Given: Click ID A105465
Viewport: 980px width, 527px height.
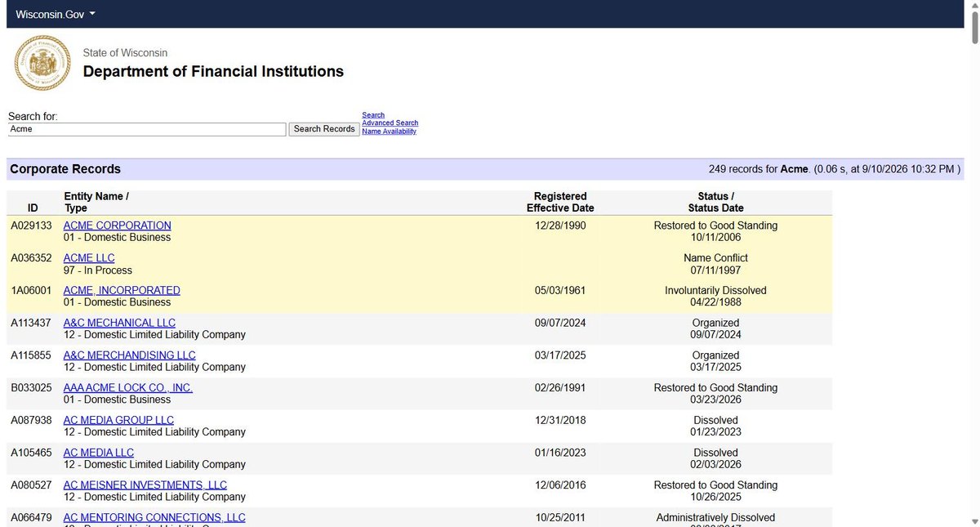Looking at the screenshot, I should 31,453.
